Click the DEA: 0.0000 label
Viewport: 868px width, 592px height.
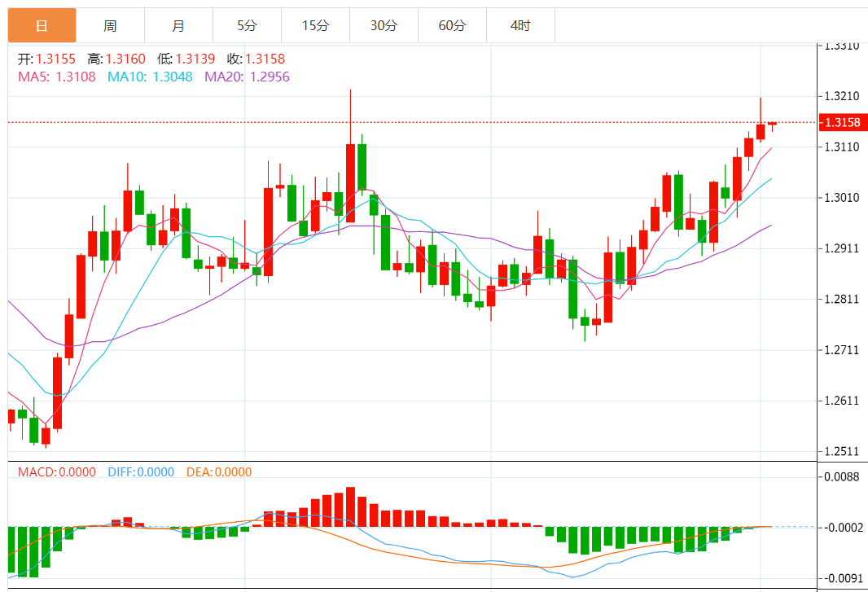(219, 471)
